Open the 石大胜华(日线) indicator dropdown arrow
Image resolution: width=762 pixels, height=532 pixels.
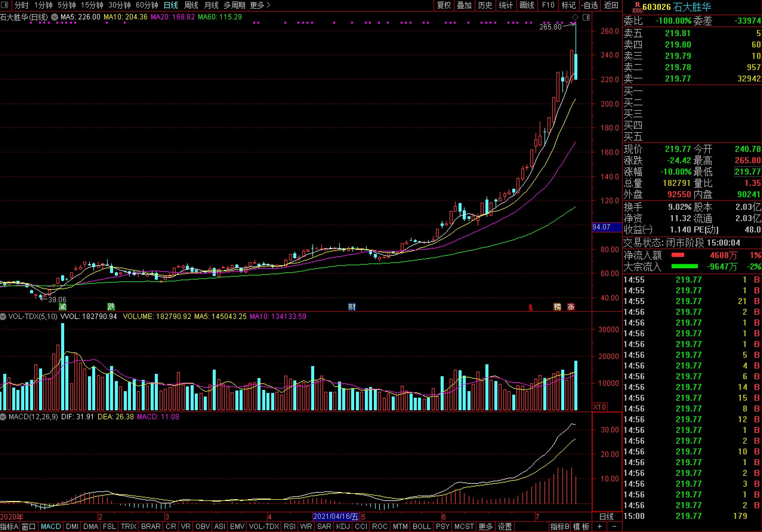tap(54, 17)
